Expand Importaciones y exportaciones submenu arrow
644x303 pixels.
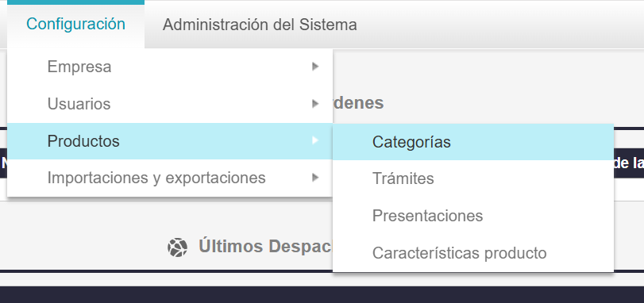pos(315,178)
